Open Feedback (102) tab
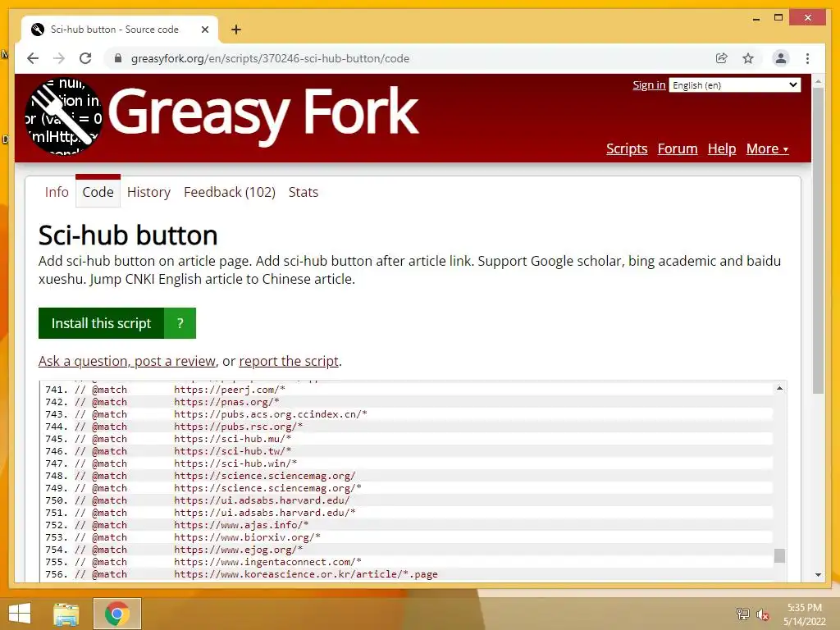Image resolution: width=840 pixels, height=630 pixels. click(230, 192)
